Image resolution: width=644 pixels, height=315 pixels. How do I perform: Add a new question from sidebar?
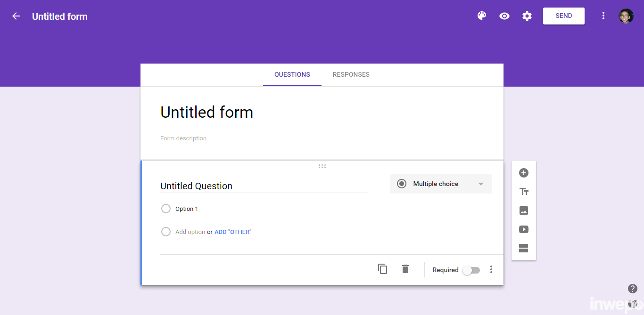524,173
